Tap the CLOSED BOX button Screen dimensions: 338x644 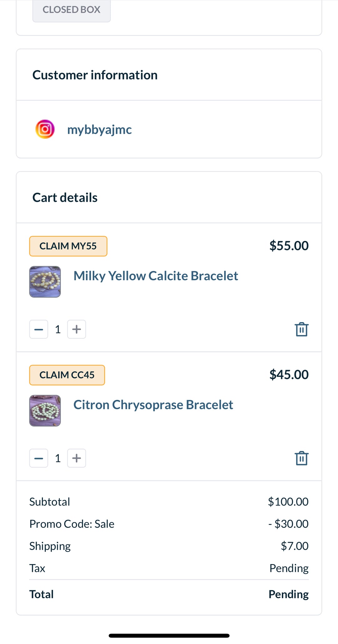tap(72, 10)
